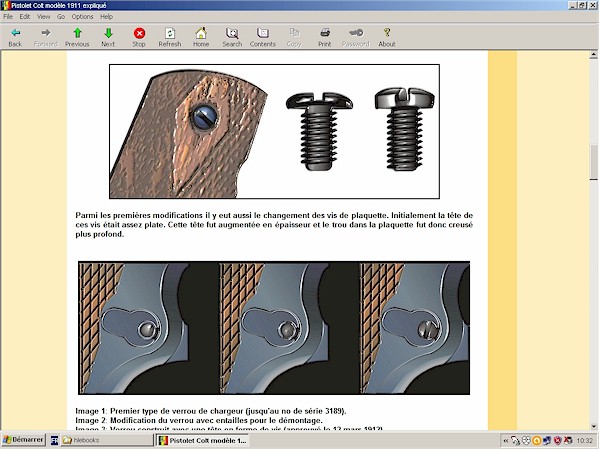Click the Password key icon
The width and height of the screenshot is (600, 450).
pos(356,37)
